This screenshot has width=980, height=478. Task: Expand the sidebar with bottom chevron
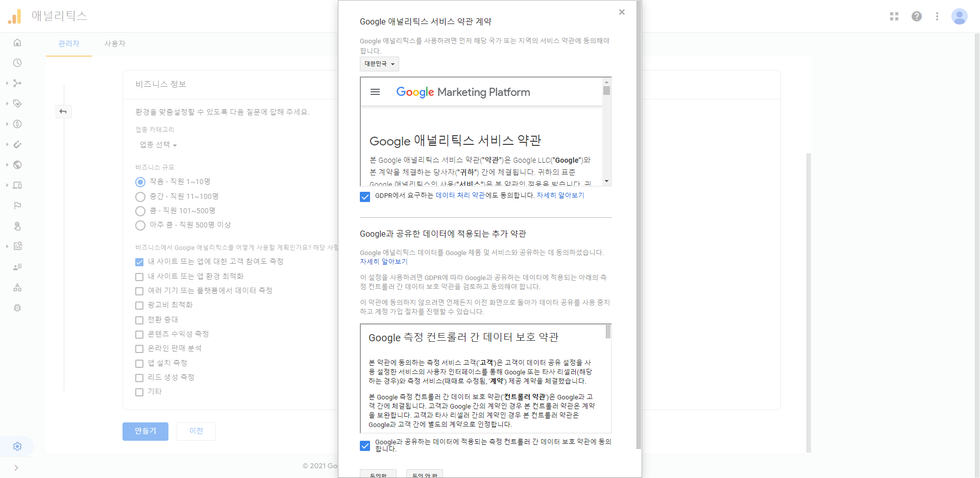coord(16,468)
